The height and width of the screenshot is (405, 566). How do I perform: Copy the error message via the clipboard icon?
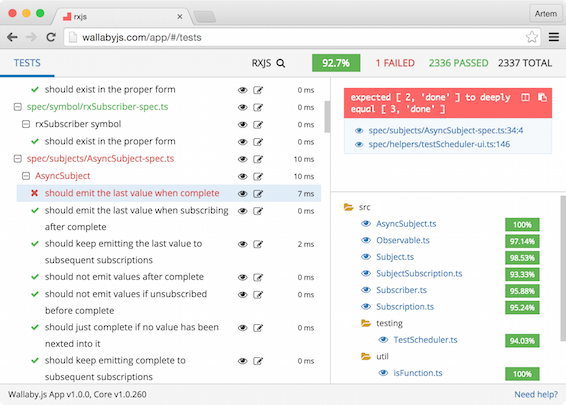(x=542, y=97)
